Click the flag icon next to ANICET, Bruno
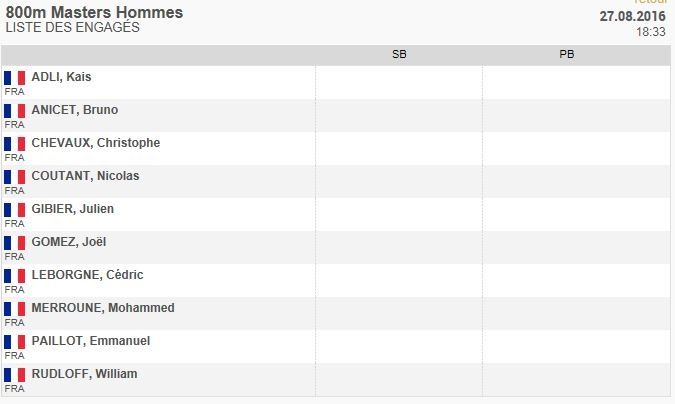The image size is (675, 404). [15, 111]
